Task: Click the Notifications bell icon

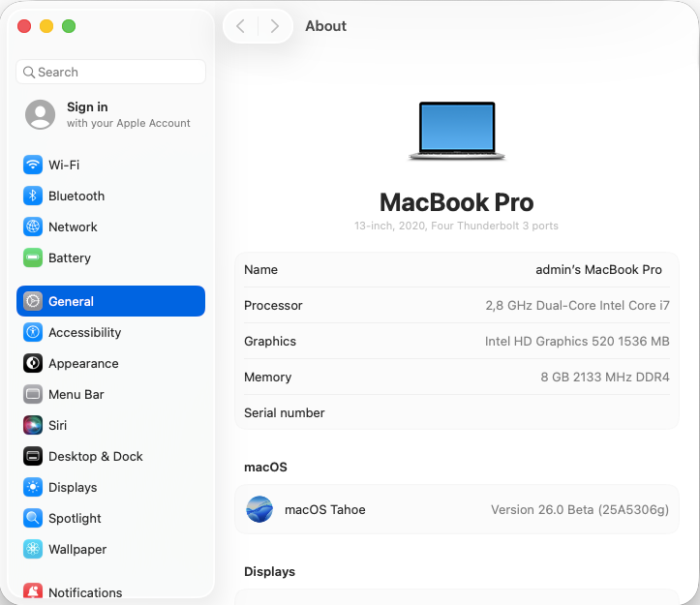Action: (33, 590)
